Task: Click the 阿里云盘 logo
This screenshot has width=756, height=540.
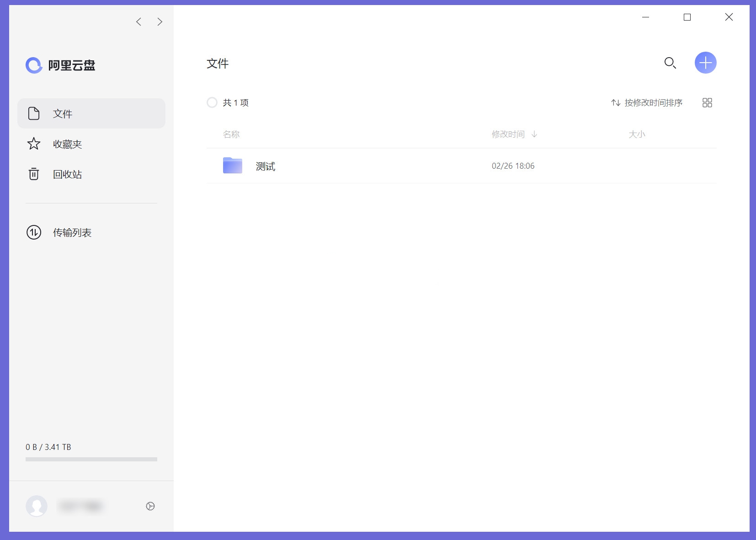Action: pos(60,65)
